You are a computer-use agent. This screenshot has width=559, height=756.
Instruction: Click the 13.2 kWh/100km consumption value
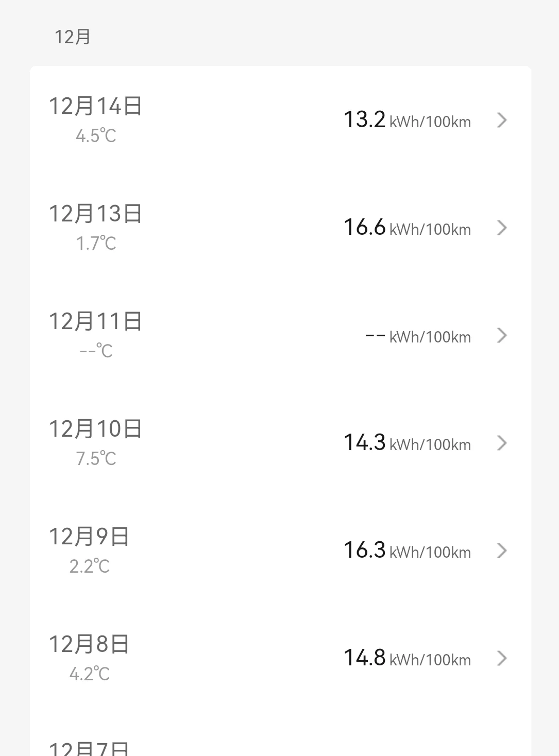(x=407, y=120)
